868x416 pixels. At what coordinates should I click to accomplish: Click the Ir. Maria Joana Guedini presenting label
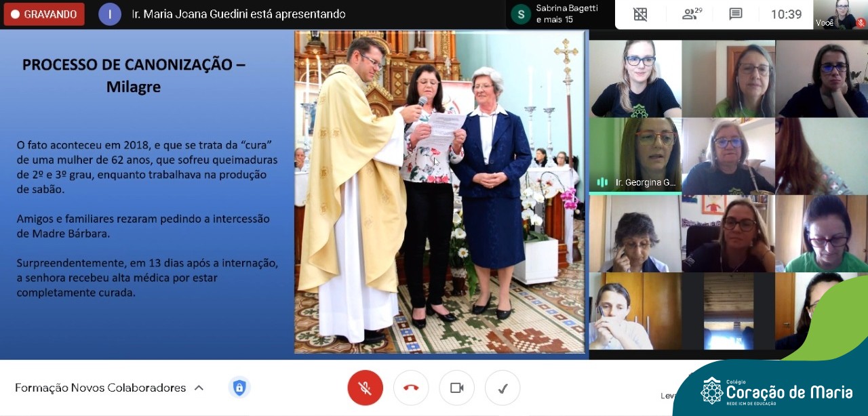(239, 14)
